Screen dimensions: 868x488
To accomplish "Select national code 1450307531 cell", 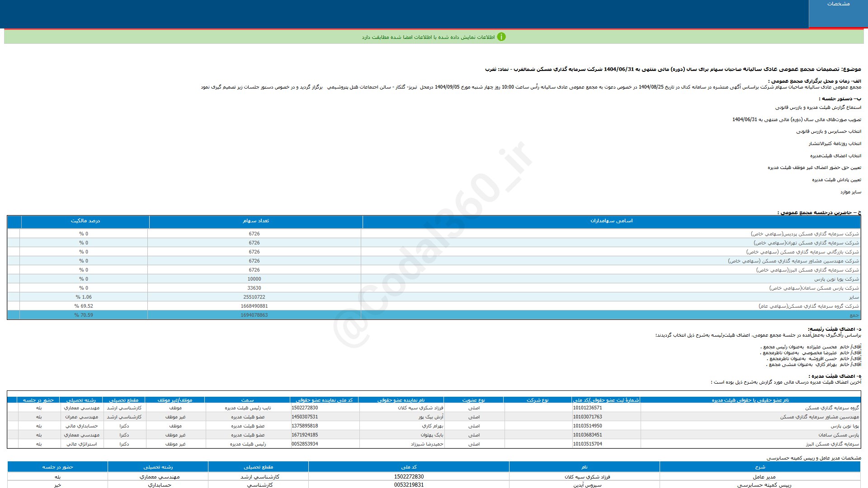I will (x=305, y=417).
